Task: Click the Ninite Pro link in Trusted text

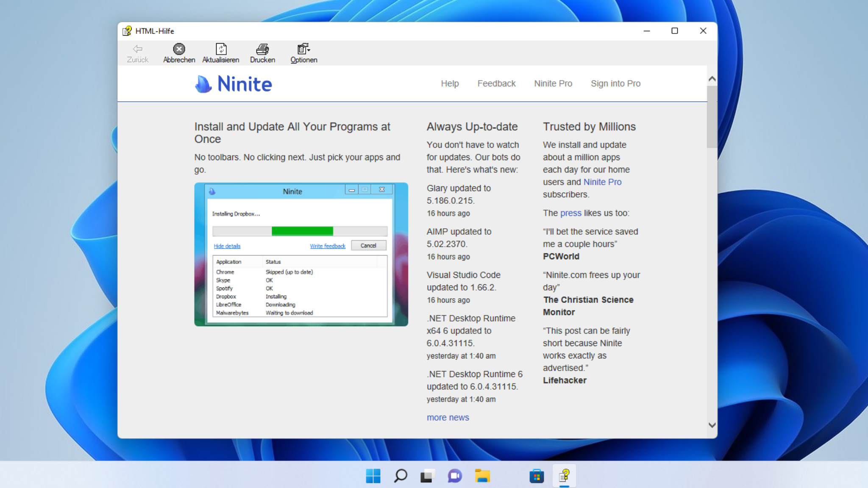Action: (x=602, y=182)
